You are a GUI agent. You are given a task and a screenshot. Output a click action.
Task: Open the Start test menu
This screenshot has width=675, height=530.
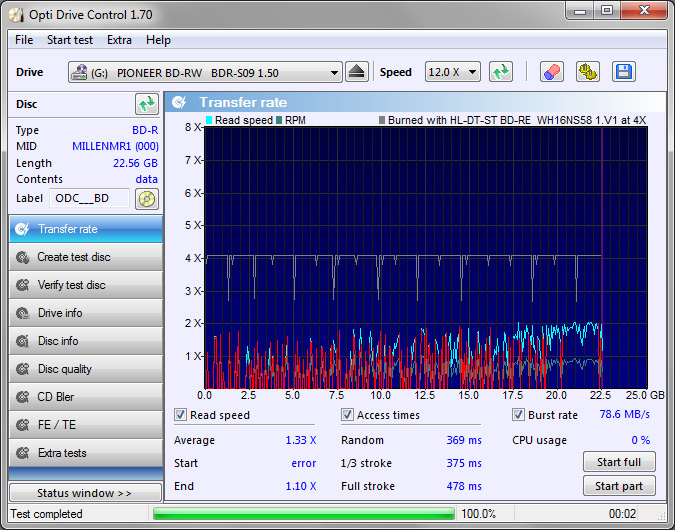point(70,40)
